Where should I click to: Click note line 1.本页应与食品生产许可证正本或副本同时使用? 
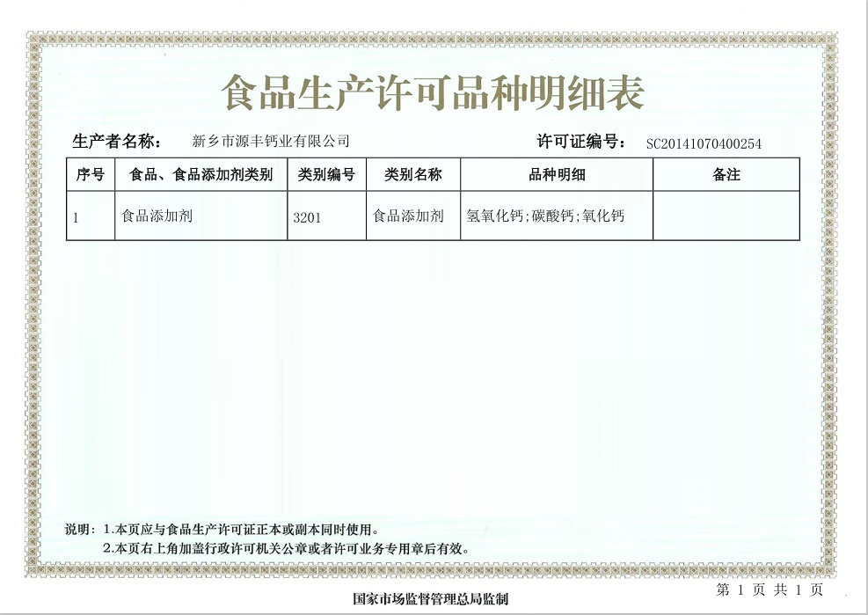241,530
